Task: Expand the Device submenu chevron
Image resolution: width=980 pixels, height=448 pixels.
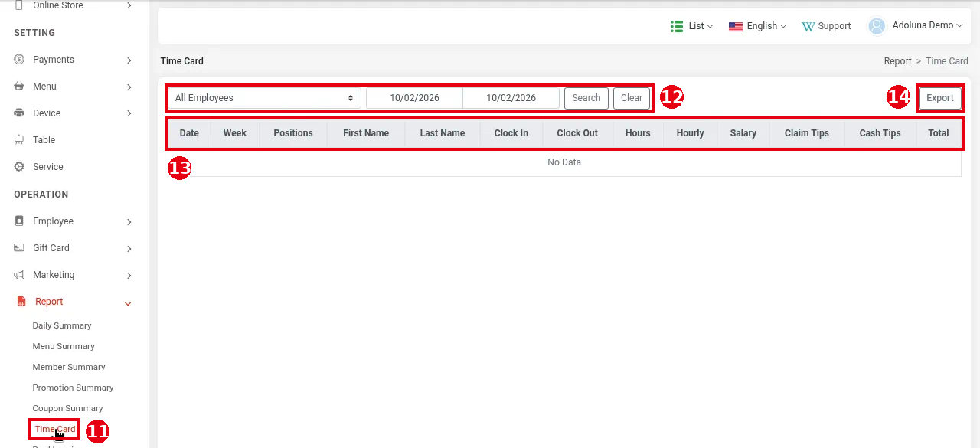Action: [x=129, y=114]
